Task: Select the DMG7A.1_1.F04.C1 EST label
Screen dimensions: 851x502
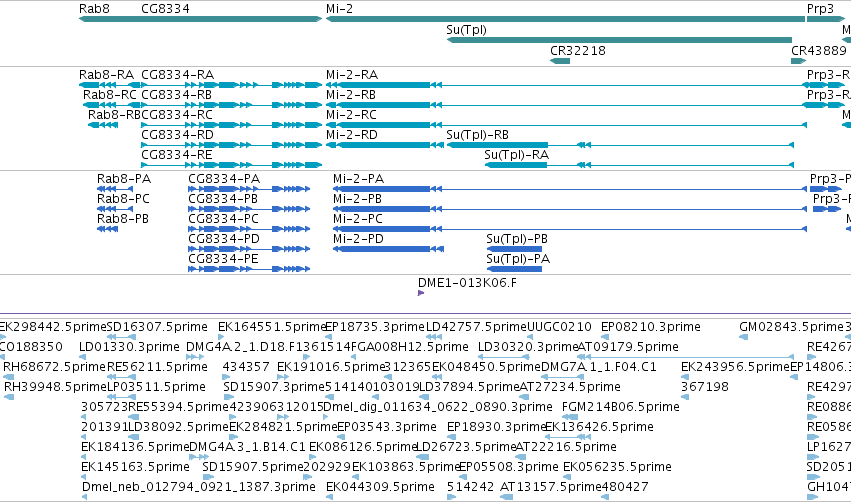Action: (599, 367)
